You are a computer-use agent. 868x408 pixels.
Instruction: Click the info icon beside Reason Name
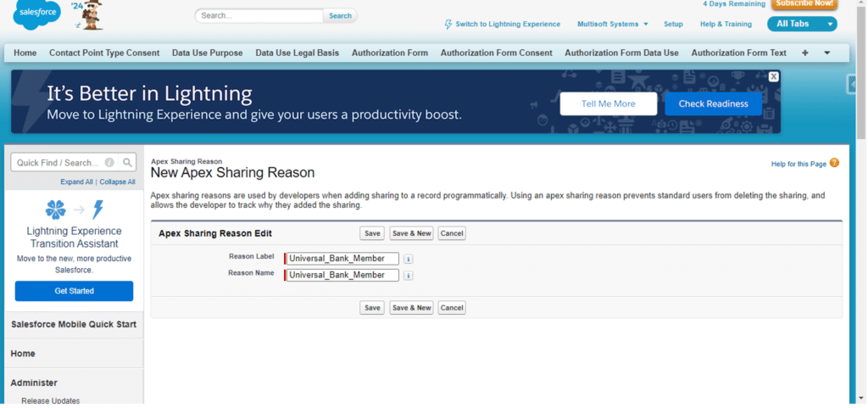click(408, 276)
